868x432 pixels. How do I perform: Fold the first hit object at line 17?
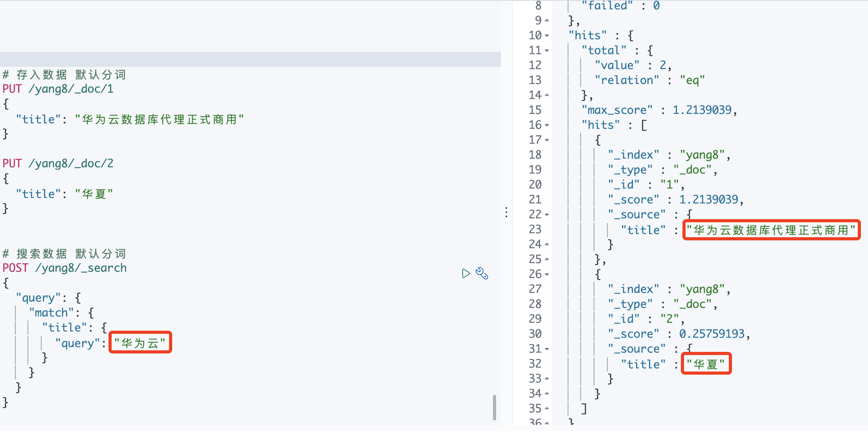pyautogui.click(x=547, y=140)
